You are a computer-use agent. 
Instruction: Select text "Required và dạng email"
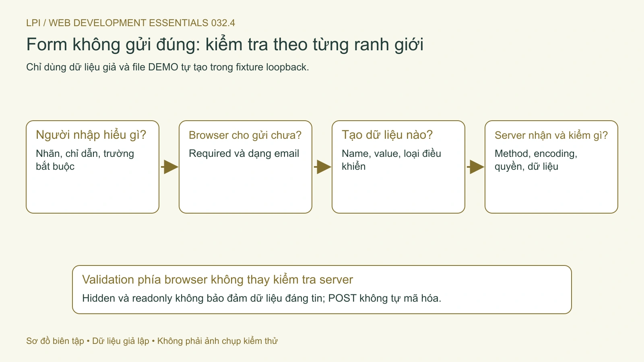[x=244, y=153]
